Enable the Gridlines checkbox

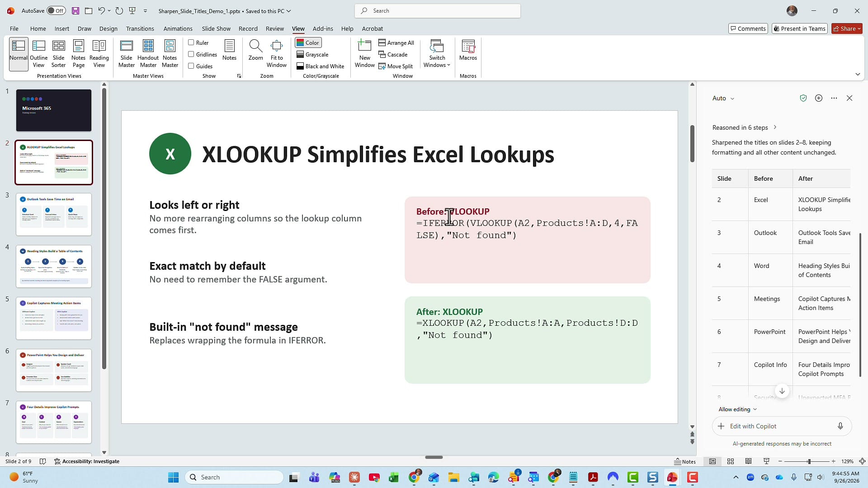coord(191,54)
